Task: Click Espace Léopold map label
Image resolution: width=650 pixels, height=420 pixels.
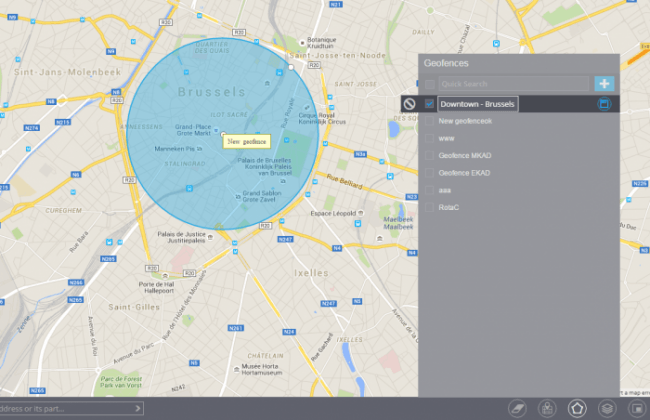Action: tap(333, 213)
